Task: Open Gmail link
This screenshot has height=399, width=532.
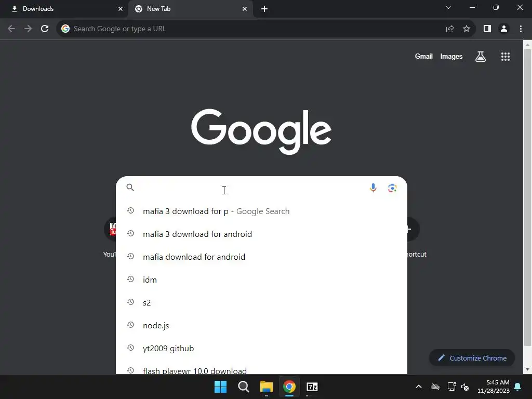Action: point(423,56)
